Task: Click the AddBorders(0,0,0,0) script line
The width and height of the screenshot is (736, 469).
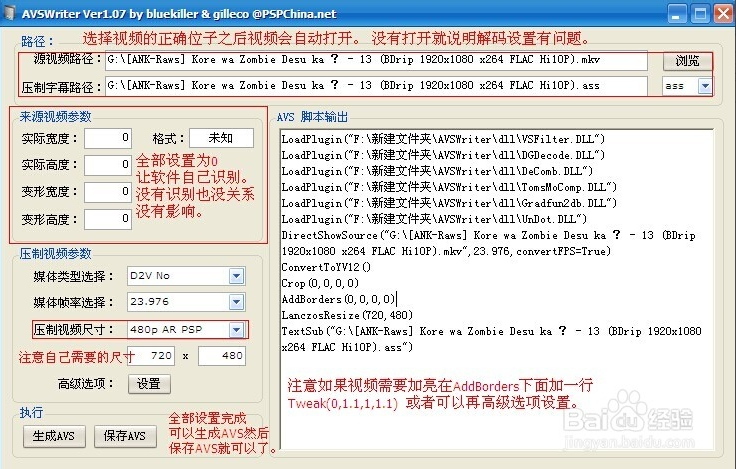Action: 338,299
